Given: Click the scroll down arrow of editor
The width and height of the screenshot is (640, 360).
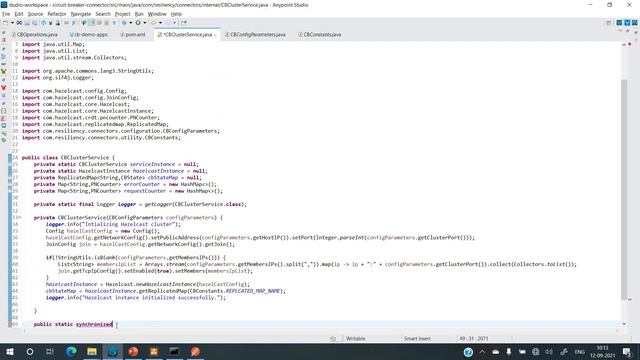Looking at the screenshot, I should pos(624,324).
